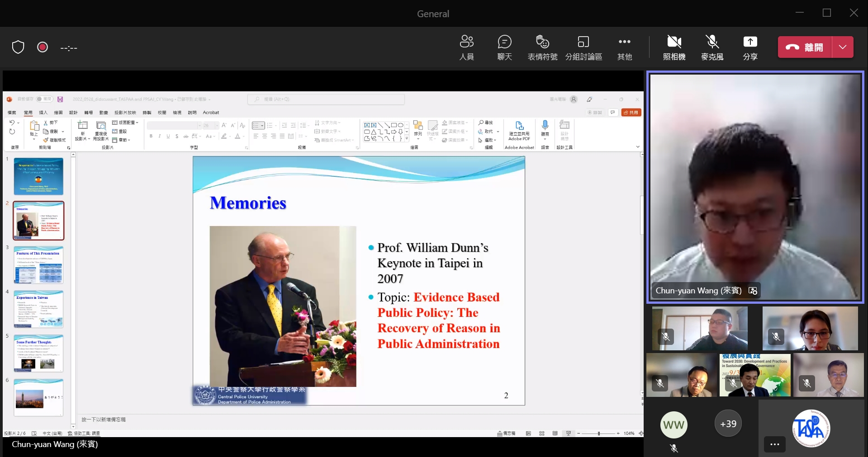The width and height of the screenshot is (868, 457).
Task: Select slide 3 thumbnail Features of This Presentation
Action: [x=38, y=265]
